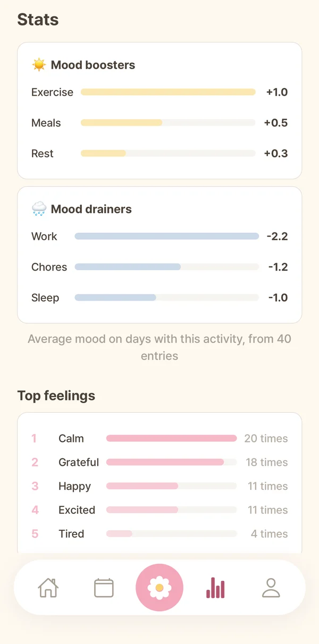This screenshot has height=644, width=319.
Task: Select the Work mood drainer bar
Action: click(167, 236)
